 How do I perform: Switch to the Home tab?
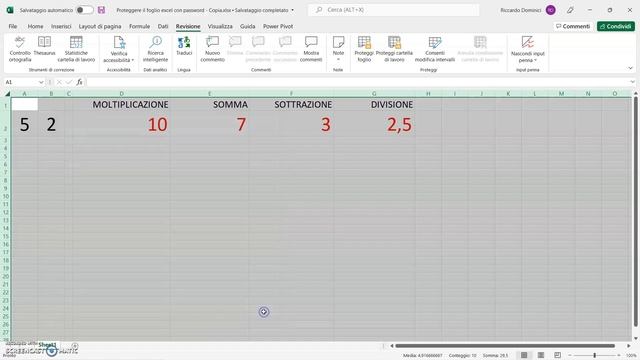36,26
